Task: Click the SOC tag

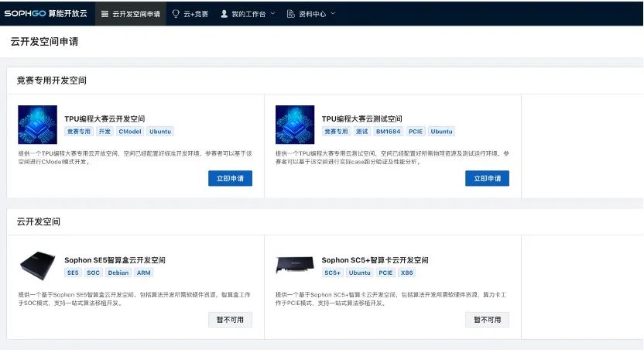Action: pos(93,273)
